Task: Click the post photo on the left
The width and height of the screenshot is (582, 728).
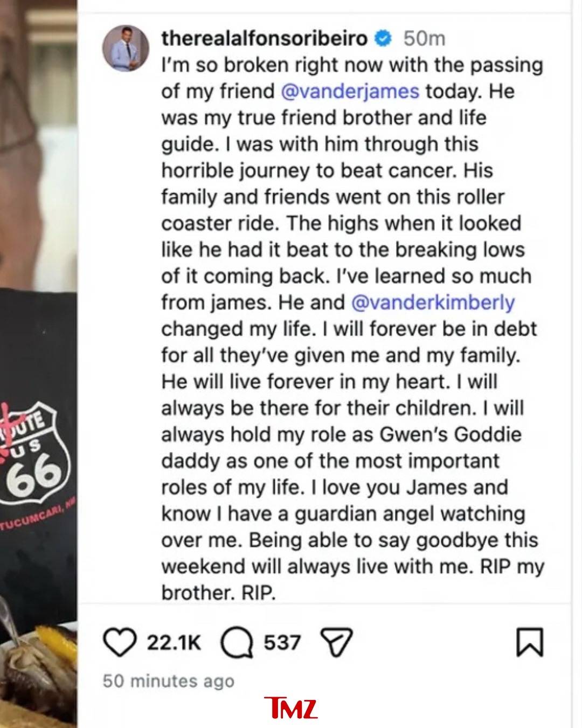Action: pyautogui.click(x=39, y=364)
